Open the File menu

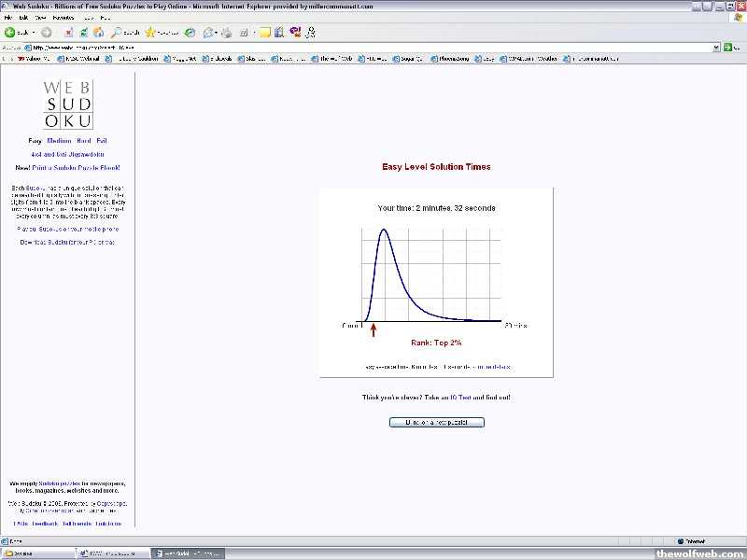[9, 18]
